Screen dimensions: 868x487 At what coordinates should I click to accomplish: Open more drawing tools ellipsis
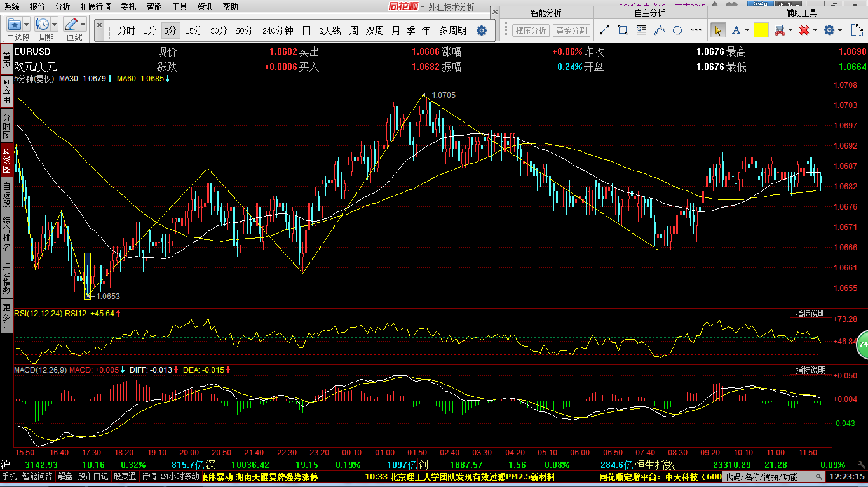696,30
